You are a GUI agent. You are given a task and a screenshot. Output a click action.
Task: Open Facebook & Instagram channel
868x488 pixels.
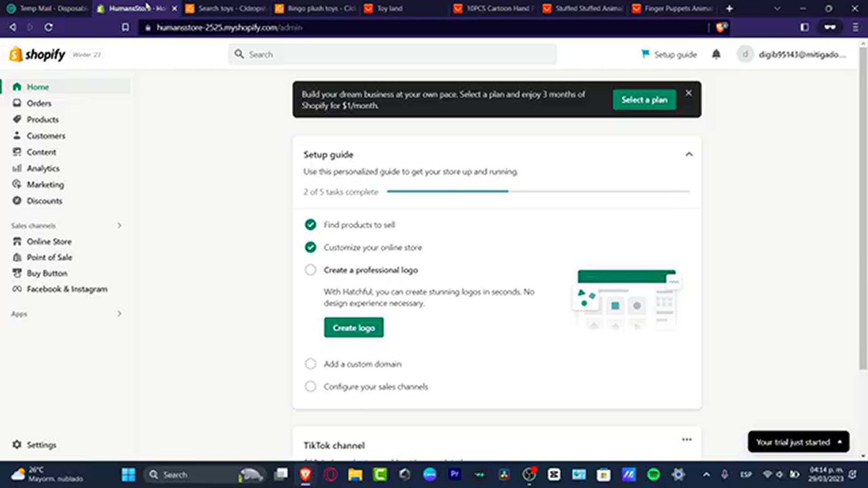[67, 289]
